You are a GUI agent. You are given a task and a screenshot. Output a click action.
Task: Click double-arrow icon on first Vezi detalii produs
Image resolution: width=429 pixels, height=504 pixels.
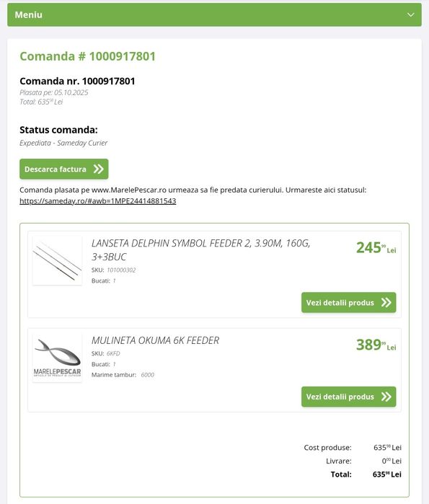click(386, 302)
